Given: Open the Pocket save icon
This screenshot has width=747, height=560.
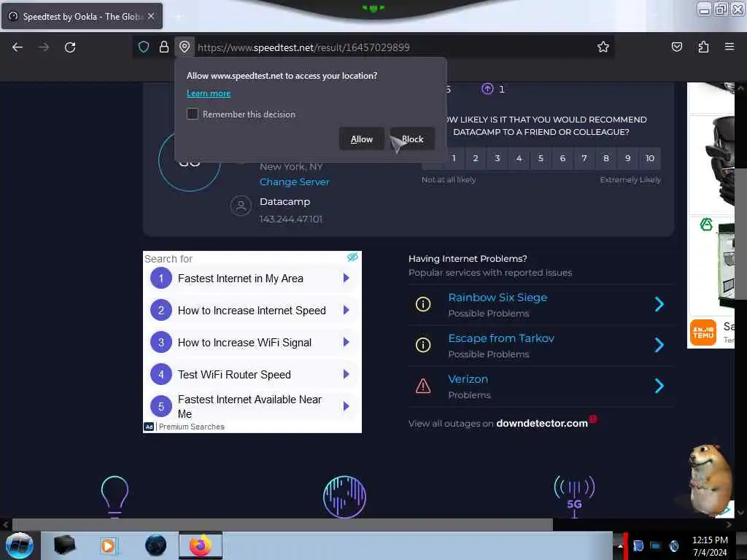Looking at the screenshot, I should pyautogui.click(x=676, y=47).
